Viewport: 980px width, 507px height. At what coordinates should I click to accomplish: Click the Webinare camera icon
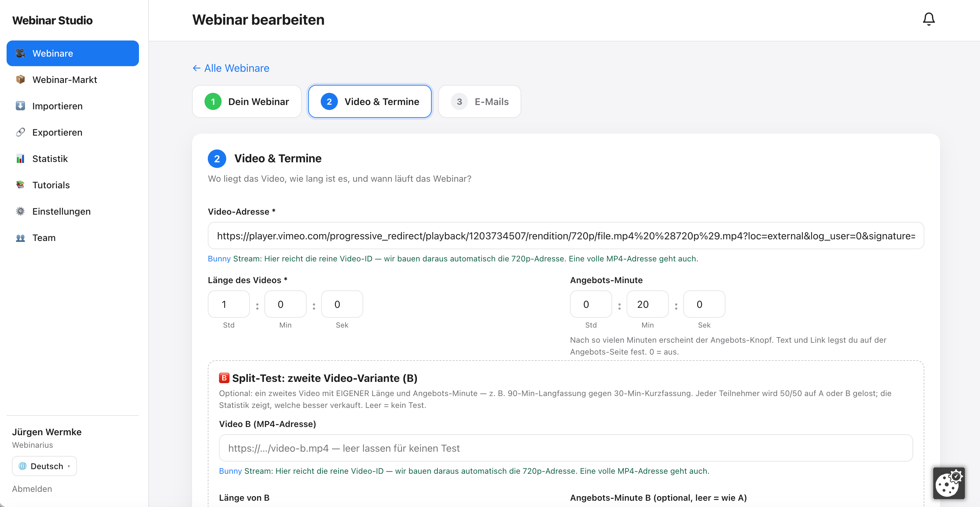(20, 53)
